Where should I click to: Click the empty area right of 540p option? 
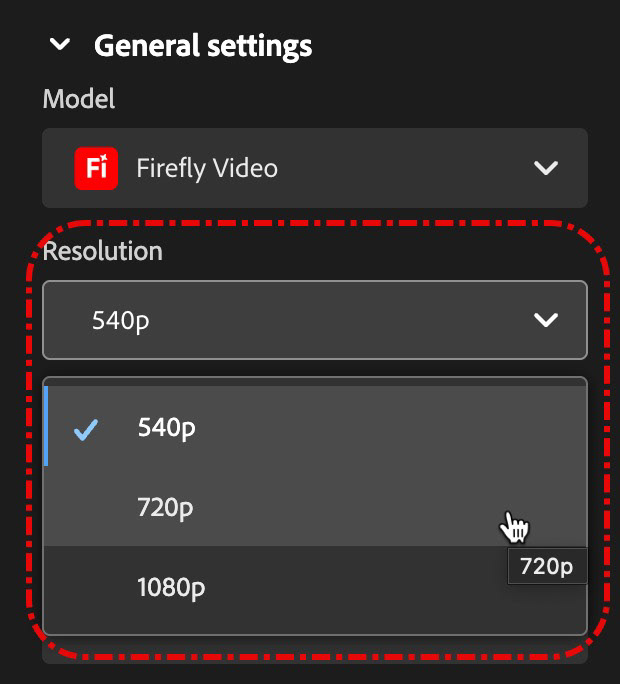390,426
